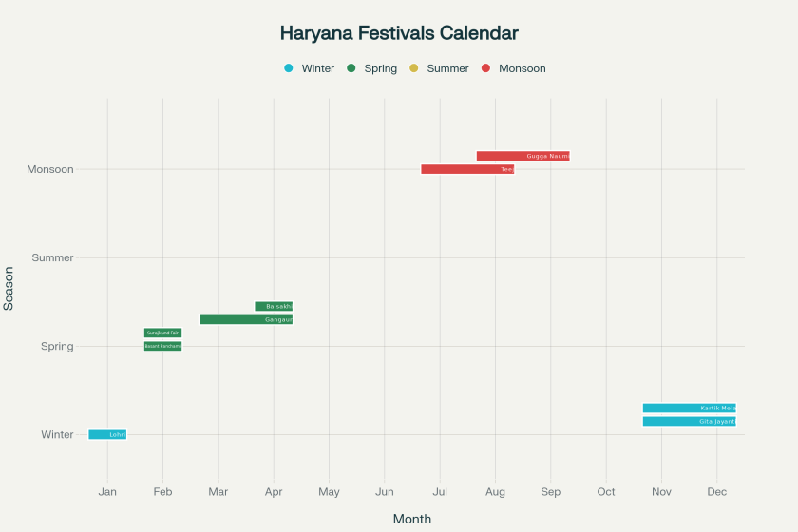Click the Month x-axis title
Screen dimensions: 798x532
[x=412, y=519]
